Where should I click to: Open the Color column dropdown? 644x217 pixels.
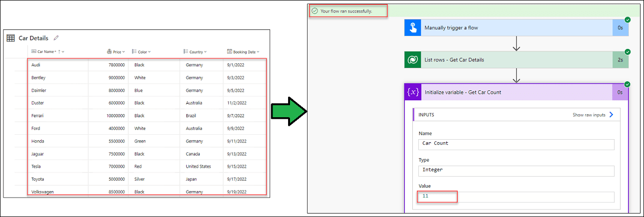tap(149, 51)
